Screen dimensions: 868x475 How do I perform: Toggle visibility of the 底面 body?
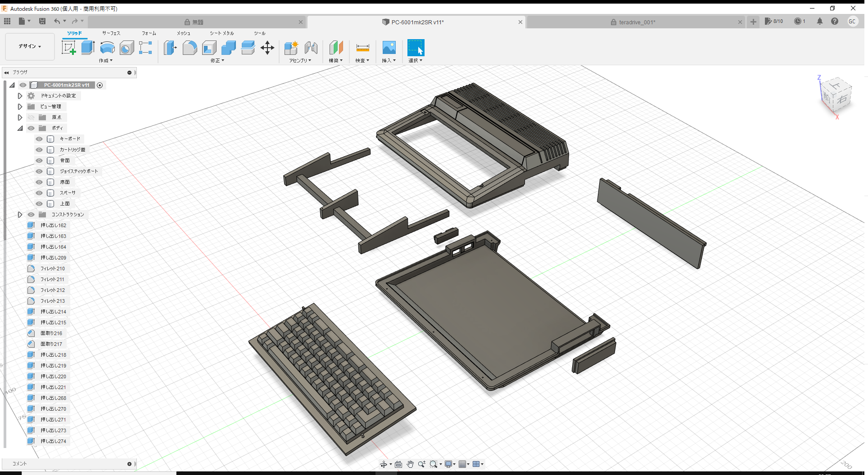click(39, 182)
